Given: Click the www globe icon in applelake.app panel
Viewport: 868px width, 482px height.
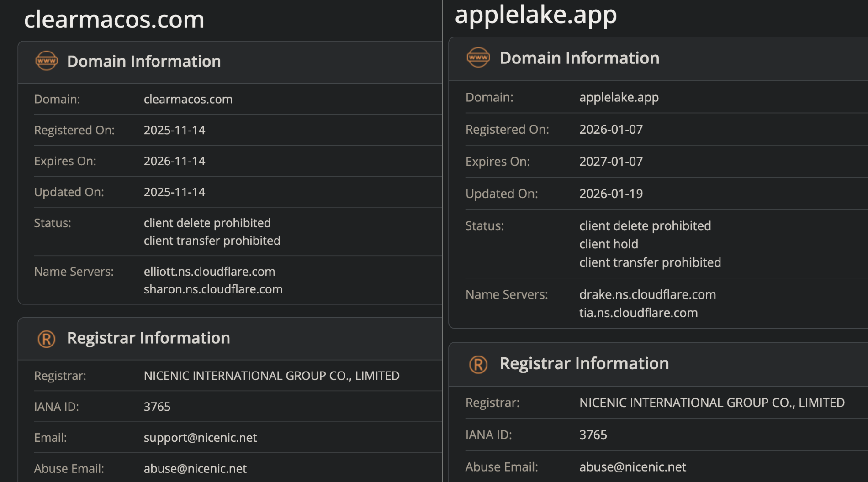Looking at the screenshot, I should pos(478,58).
